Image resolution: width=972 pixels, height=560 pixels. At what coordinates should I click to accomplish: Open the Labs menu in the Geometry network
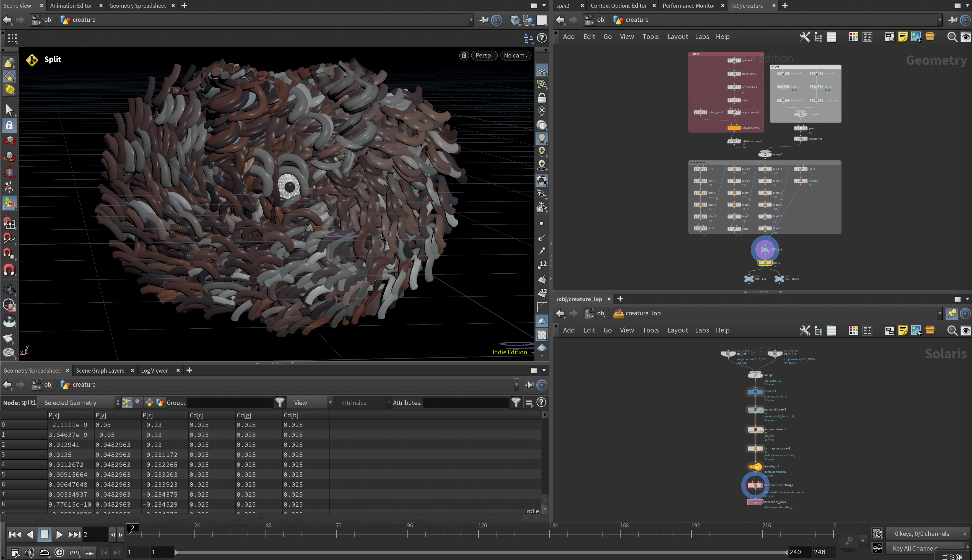701,36
